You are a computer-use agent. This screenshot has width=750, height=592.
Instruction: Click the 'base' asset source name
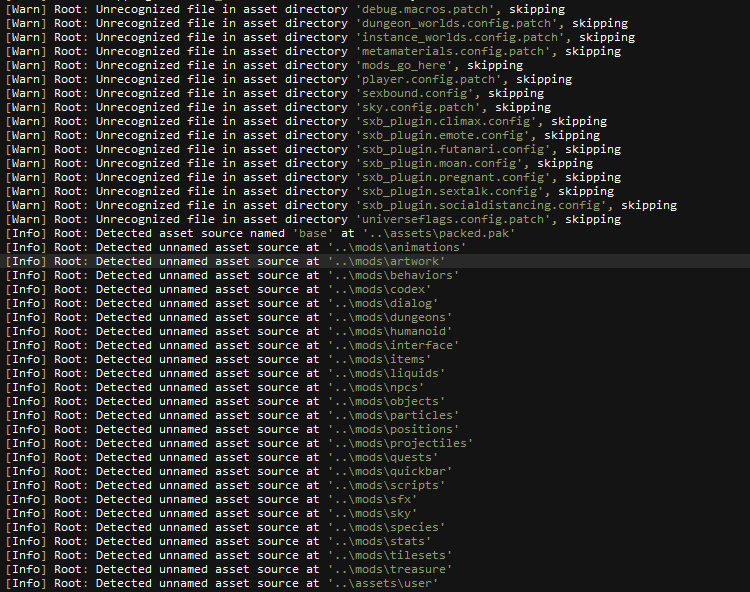click(x=313, y=233)
